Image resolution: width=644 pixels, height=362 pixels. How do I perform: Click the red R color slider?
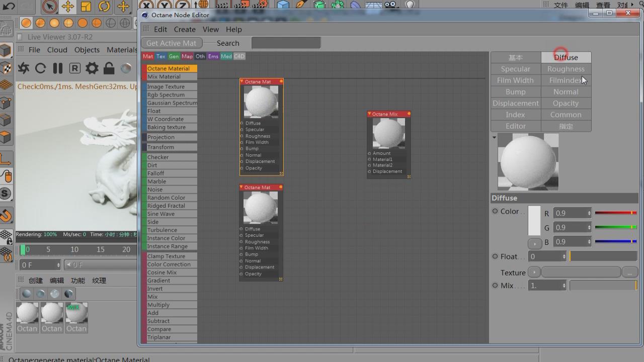click(616, 213)
